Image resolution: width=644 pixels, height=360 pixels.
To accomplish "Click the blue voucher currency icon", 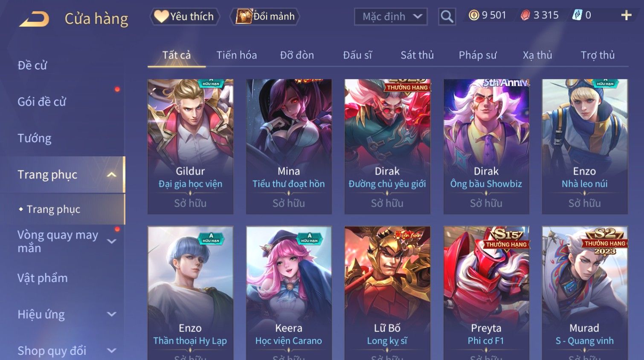I will pyautogui.click(x=577, y=15).
